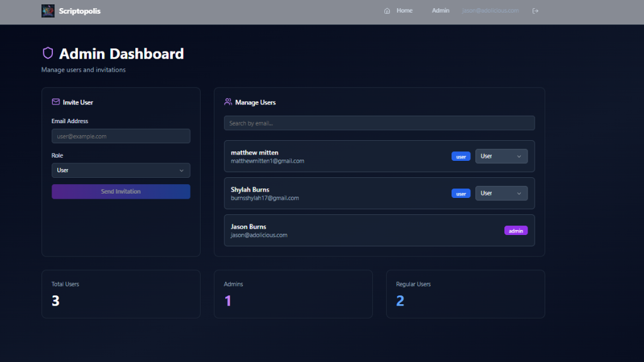Click the Scriptopolis logo image
This screenshot has height=362, width=644.
pyautogui.click(x=48, y=11)
